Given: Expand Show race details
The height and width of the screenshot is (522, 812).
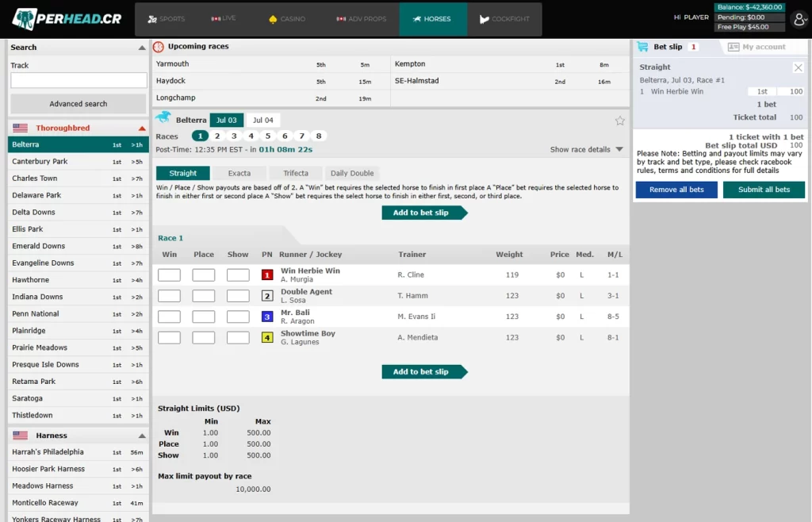Looking at the screenshot, I should tap(586, 149).
